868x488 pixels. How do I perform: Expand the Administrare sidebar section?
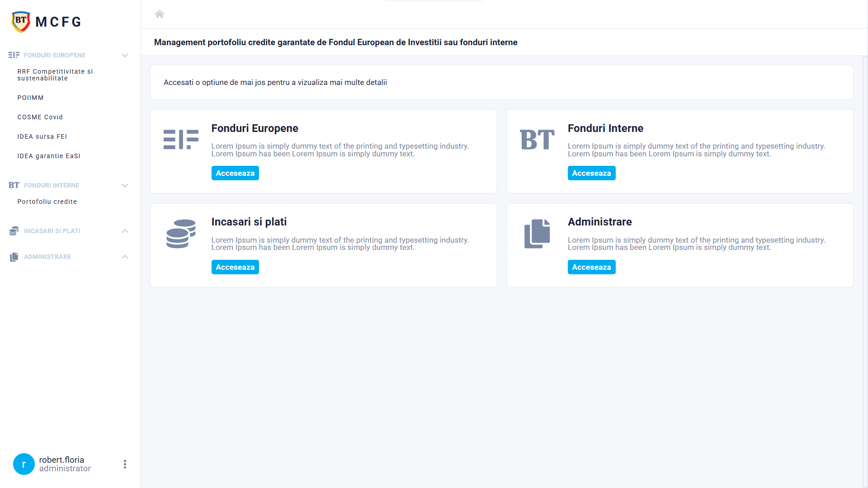pos(125,257)
